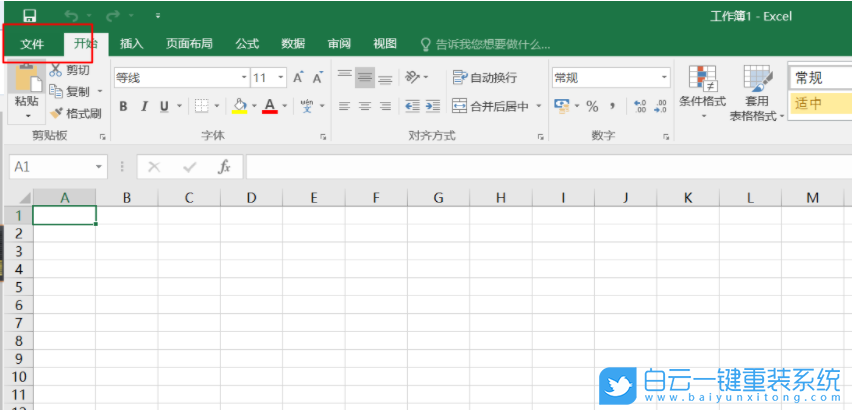This screenshot has height=410, width=852.
Task: Expand the borders dropdown arrow
Action: point(217,106)
